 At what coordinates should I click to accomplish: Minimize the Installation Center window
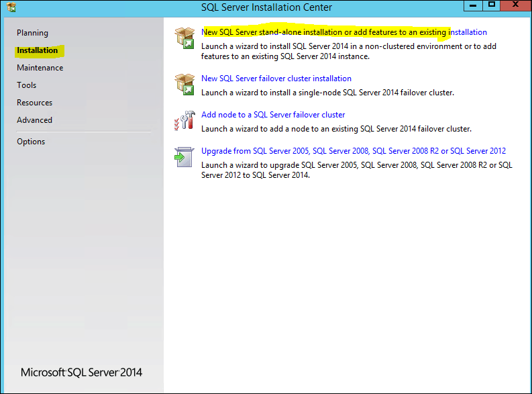[474, 5]
